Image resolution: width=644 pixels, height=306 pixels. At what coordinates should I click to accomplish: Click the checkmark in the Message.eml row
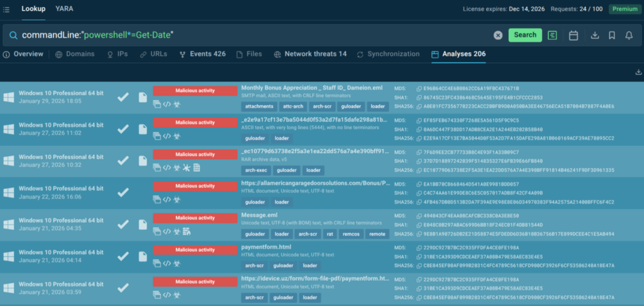click(124, 224)
